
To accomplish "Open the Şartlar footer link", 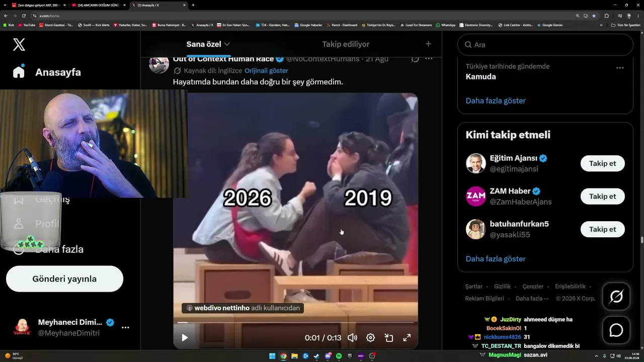I will pyautogui.click(x=473, y=286).
